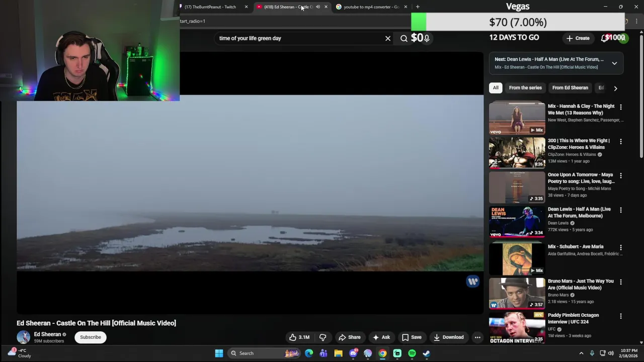Viewport: 644px width, 362px height.
Task: Open a new browser tab
Action: click(418, 7)
